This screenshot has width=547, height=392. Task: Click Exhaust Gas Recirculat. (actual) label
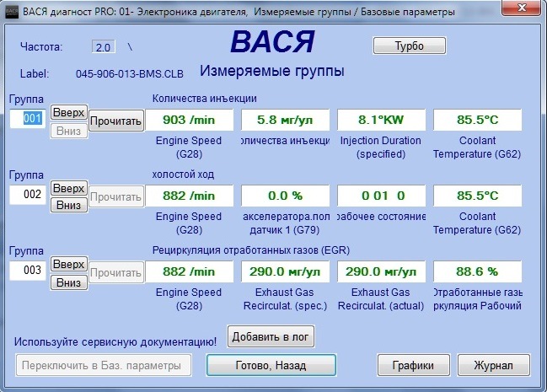(x=381, y=299)
